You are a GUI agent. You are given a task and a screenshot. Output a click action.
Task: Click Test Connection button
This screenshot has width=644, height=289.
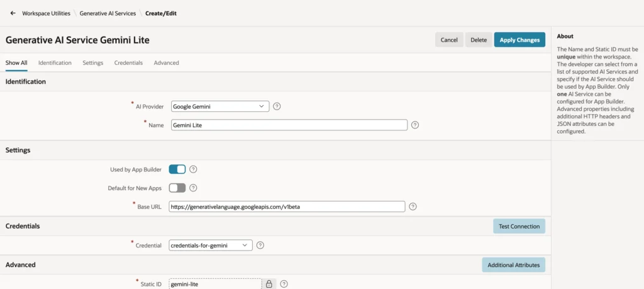pos(519,227)
